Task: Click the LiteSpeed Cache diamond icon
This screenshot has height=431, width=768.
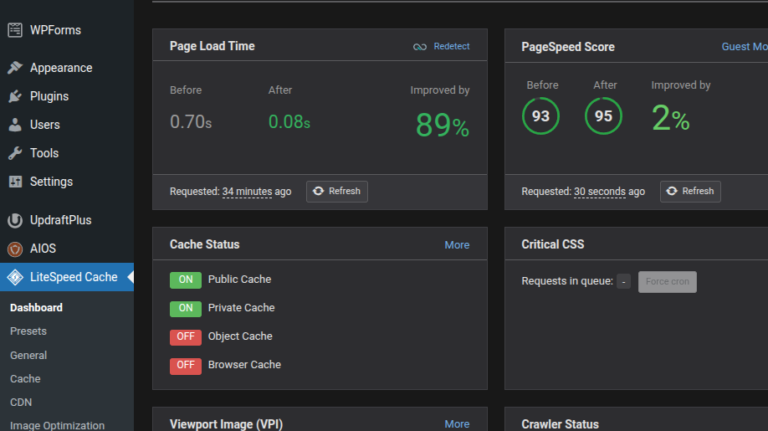Action: (15, 277)
